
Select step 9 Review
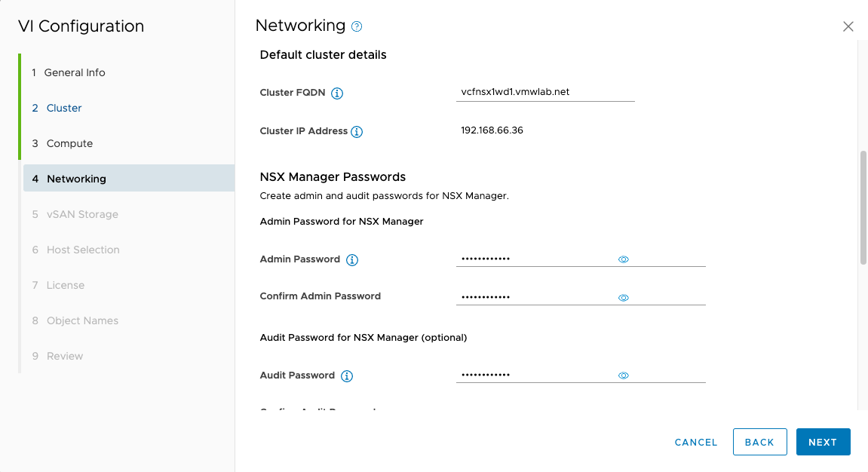(57, 356)
